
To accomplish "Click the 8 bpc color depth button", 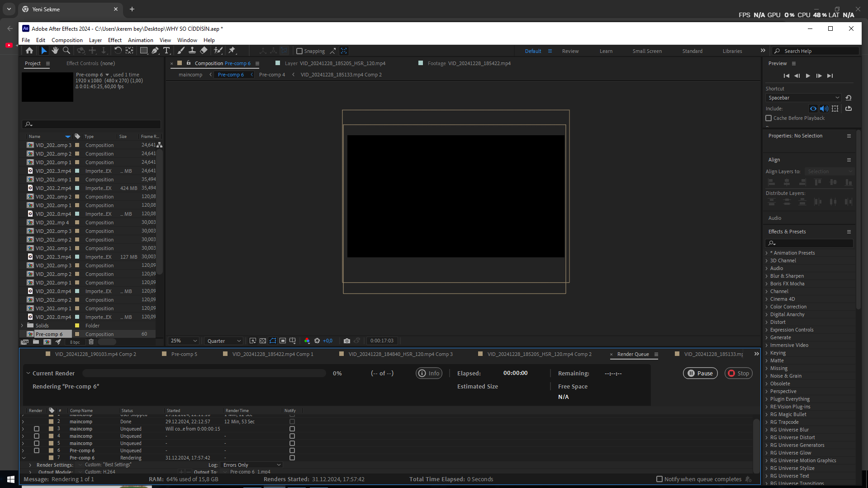I will (75, 342).
